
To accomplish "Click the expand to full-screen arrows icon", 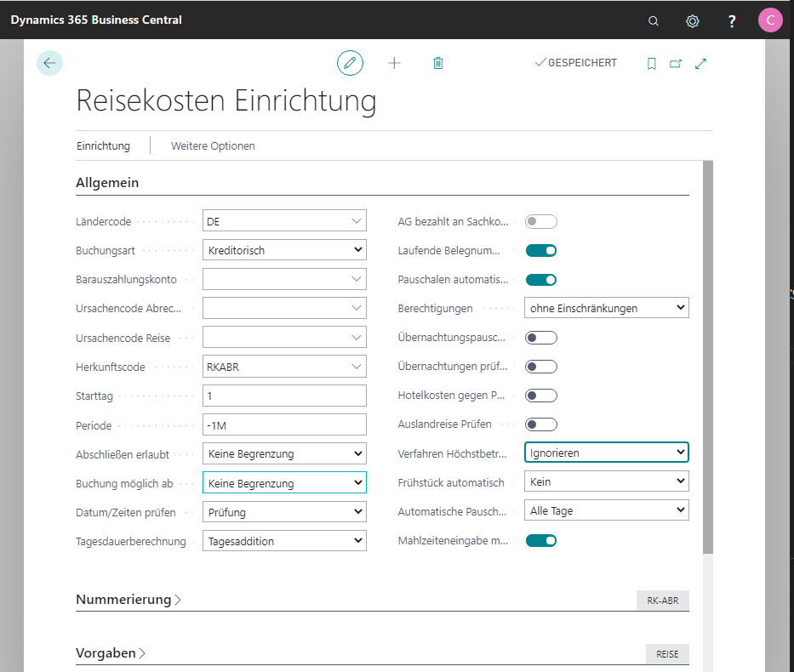I will click(x=701, y=64).
